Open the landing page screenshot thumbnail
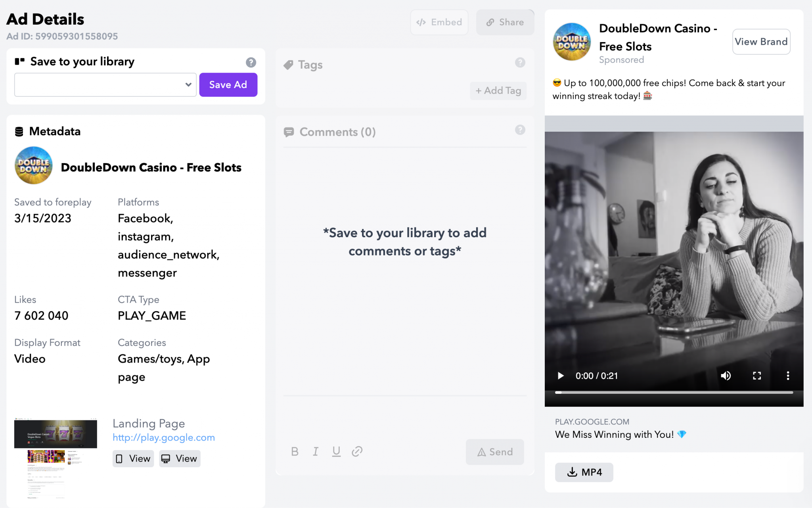 56,458
